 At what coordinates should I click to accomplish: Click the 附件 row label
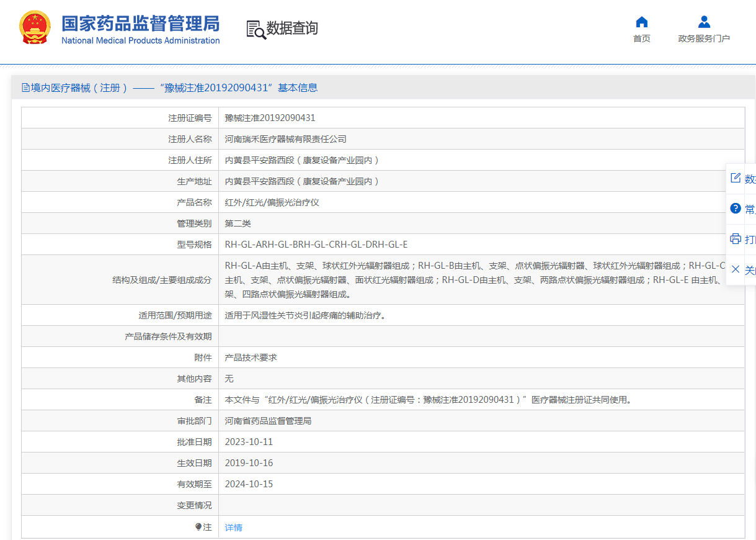click(x=203, y=358)
